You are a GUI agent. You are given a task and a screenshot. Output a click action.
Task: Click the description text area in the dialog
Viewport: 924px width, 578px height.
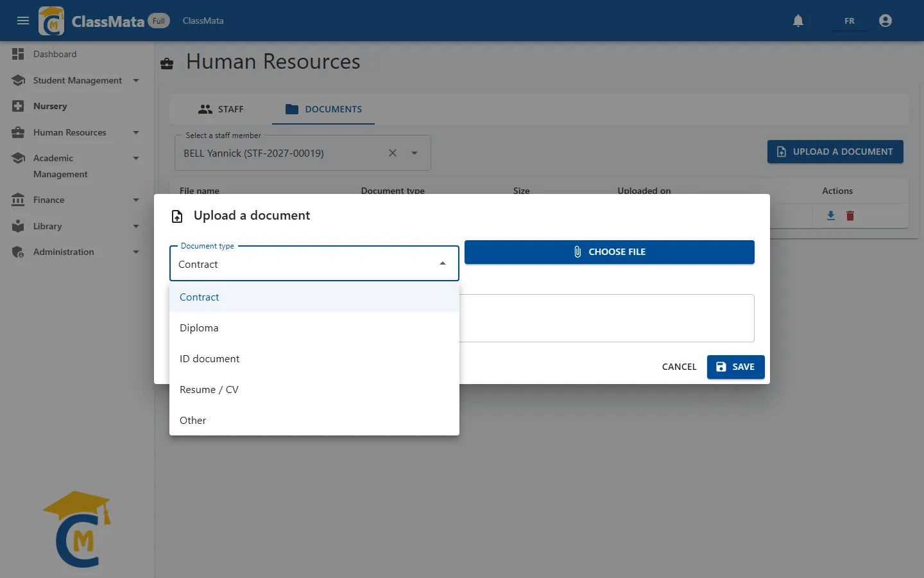[x=607, y=318]
